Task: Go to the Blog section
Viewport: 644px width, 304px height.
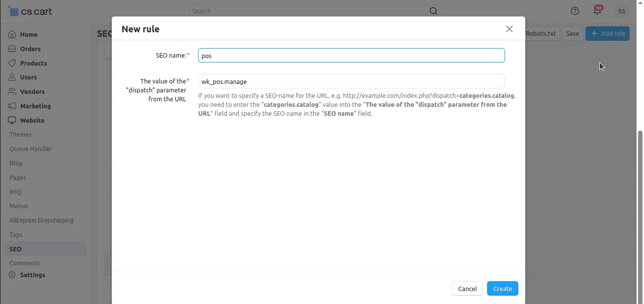Action: click(x=16, y=163)
